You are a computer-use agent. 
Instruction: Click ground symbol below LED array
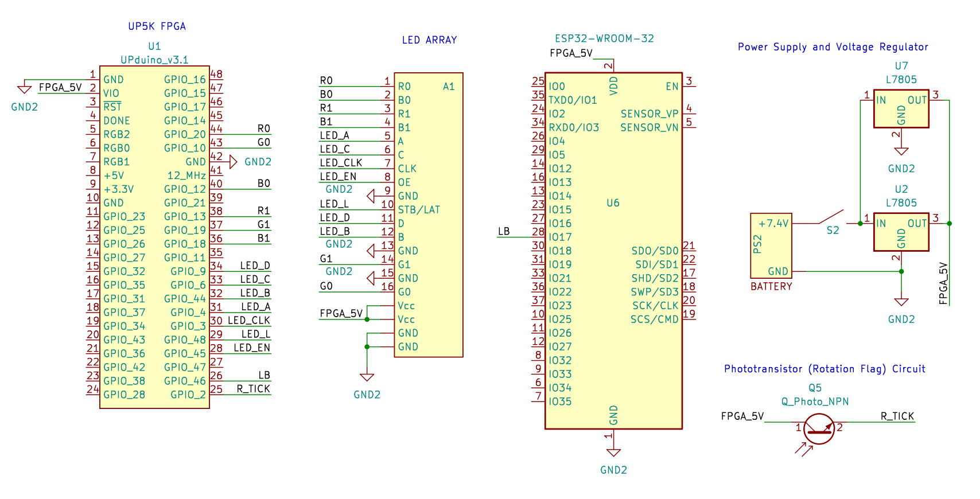coord(367,377)
